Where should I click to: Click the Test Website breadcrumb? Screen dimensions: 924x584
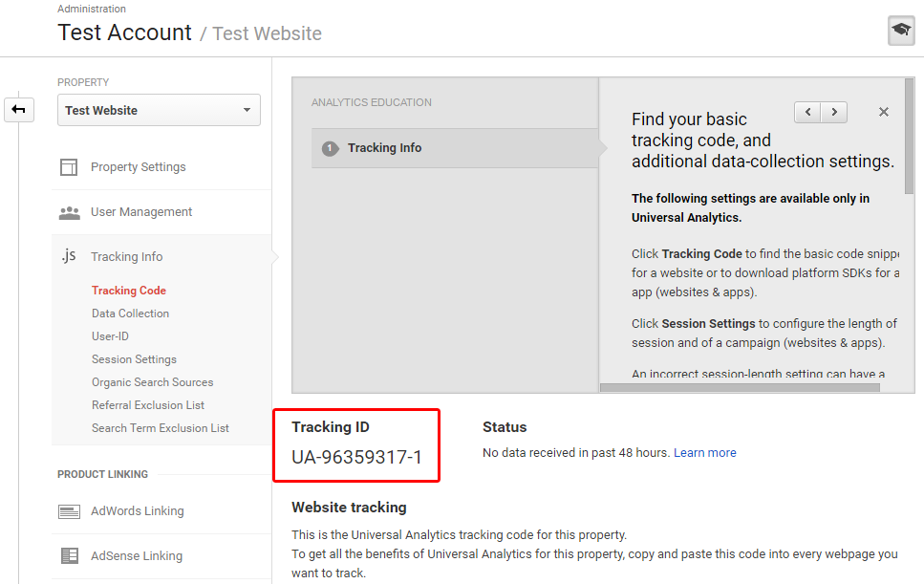(267, 33)
